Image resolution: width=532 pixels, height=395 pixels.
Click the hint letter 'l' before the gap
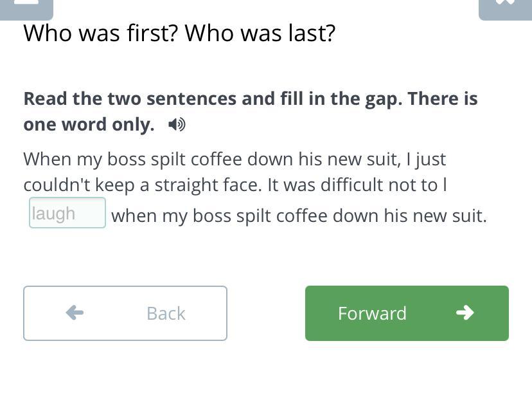[445, 185]
